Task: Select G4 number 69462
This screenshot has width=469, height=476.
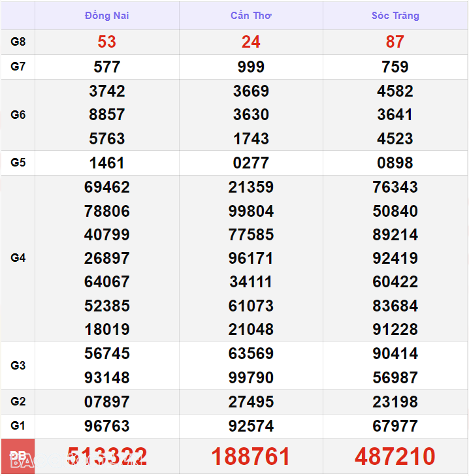Action: 106,187
